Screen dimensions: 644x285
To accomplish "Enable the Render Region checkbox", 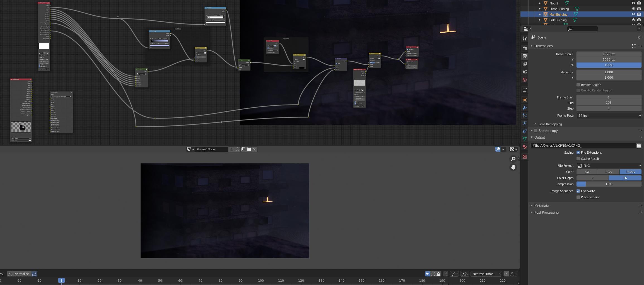I will (578, 85).
